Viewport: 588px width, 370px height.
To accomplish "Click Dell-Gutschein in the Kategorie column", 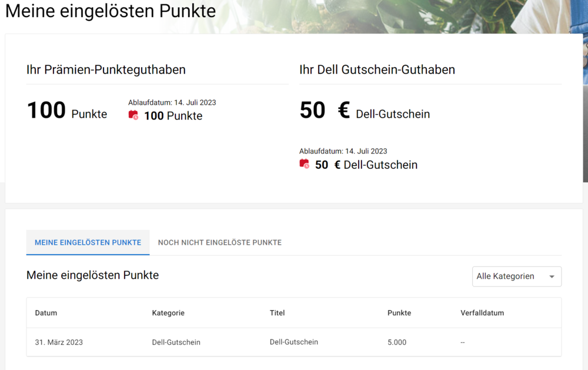I will (x=176, y=342).
